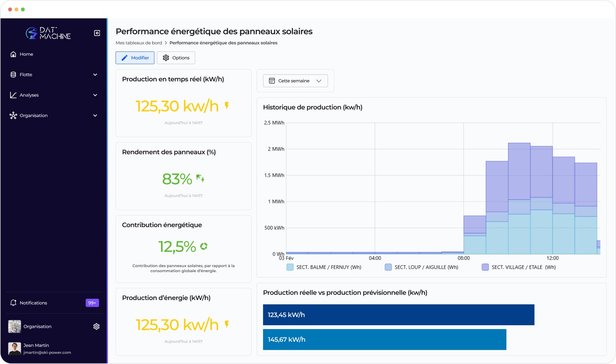Open the Analyses section icon

click(x=13, y=95)
